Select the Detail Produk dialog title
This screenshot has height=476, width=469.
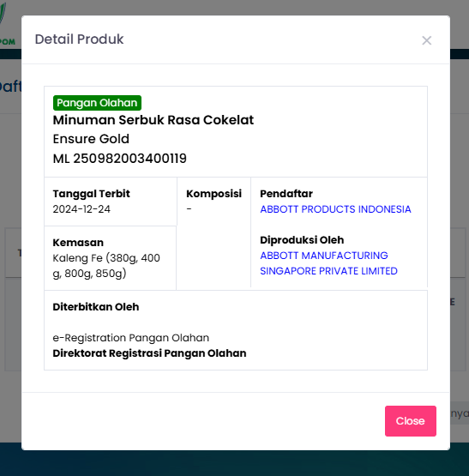tap(79, 39)
